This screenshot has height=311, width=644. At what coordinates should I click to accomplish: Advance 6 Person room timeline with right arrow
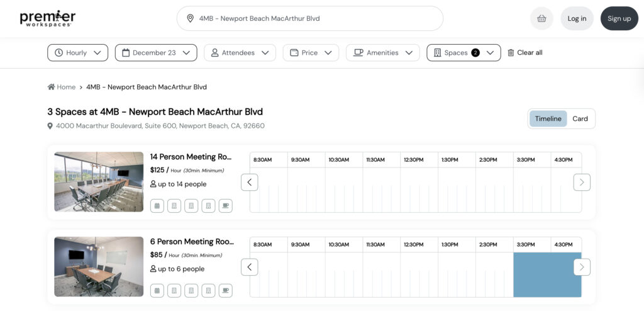pos(581,267)
